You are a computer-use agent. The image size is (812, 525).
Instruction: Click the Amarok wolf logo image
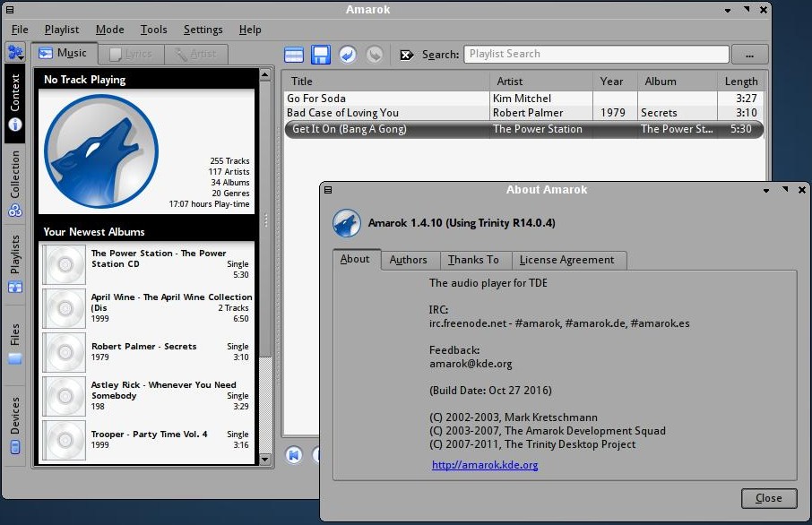pyautogui.click(x=101, y=151)
